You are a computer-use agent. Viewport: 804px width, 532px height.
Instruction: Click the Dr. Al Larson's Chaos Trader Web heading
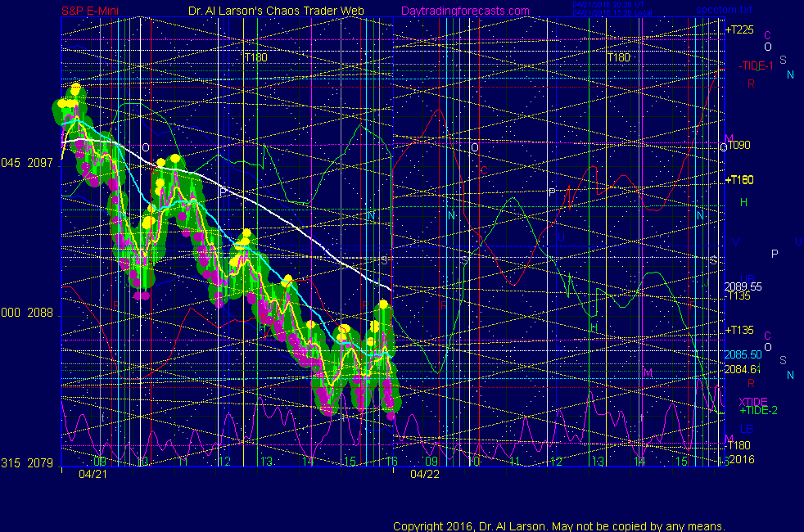[276, 11]
